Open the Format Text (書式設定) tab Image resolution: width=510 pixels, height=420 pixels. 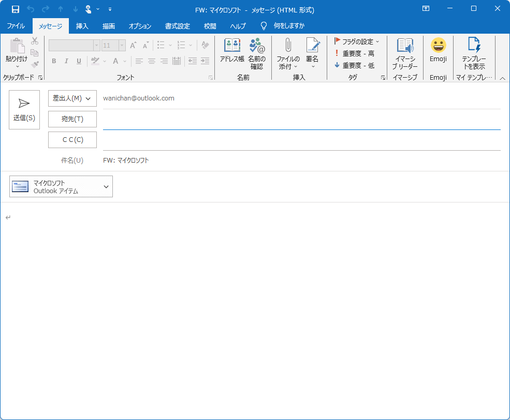pyautogui.click(x=177, y=26)
